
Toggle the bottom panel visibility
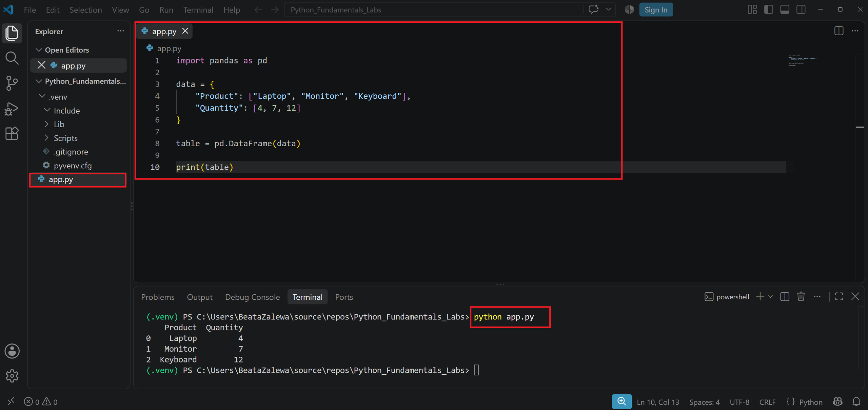pos(785,10)
